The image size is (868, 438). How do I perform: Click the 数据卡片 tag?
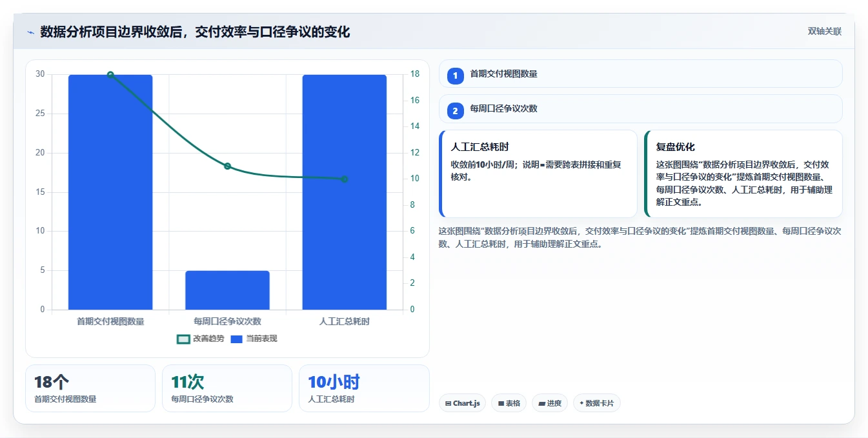point(597,403)
